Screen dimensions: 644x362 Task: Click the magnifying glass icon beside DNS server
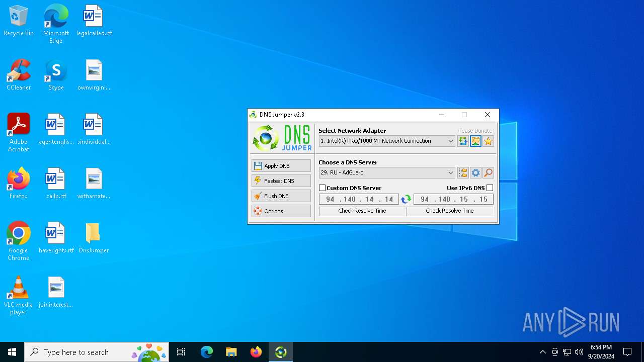pyautogui.click(x=488, y=173)
